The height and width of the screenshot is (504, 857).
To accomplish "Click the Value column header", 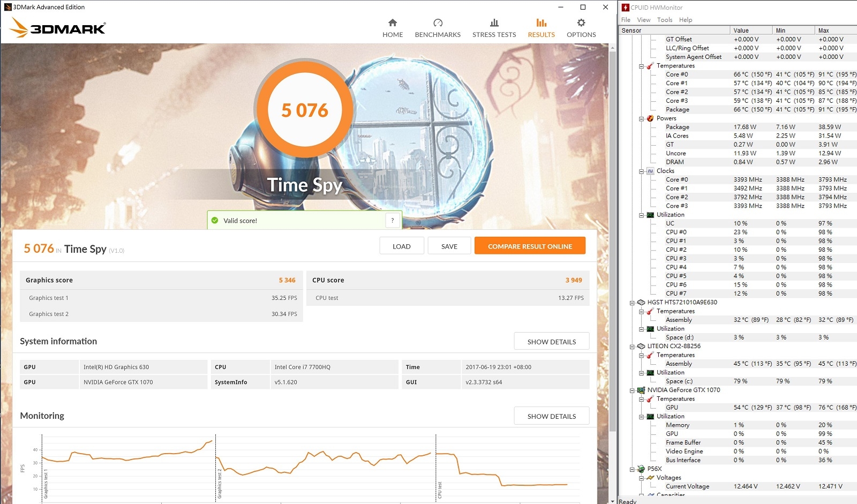I will 751,31.
